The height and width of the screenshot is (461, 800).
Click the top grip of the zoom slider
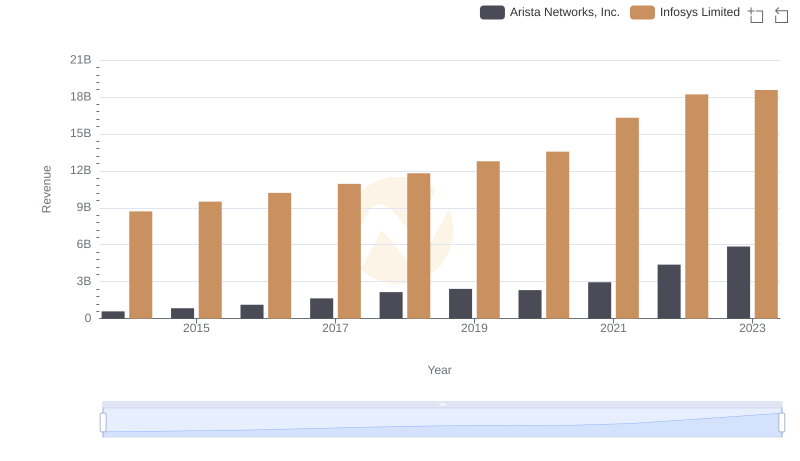pos(442,404)
